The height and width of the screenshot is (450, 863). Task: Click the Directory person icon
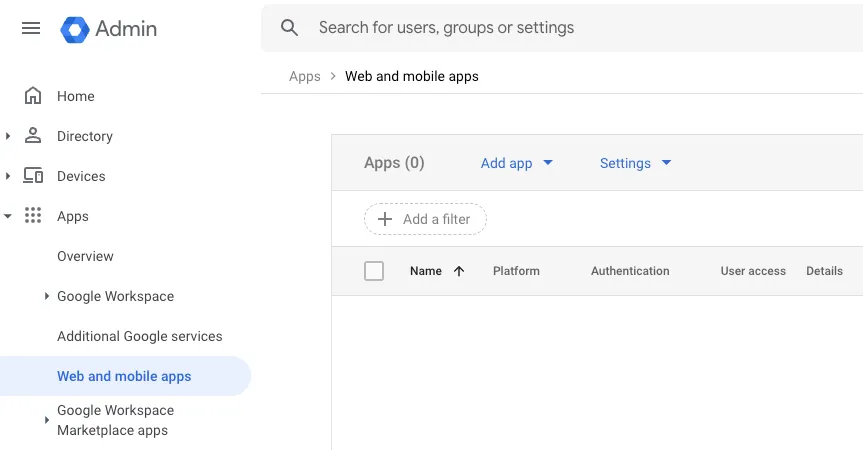tap(33, 135)
